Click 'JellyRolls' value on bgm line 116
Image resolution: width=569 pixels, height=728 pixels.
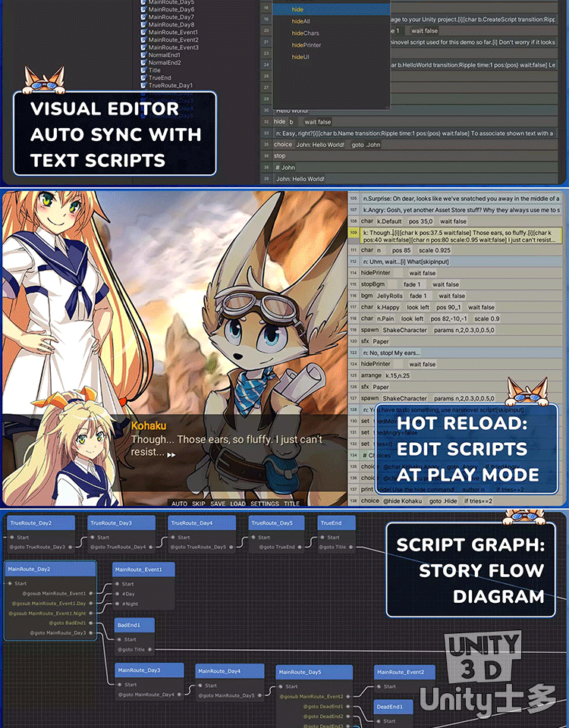pos(390,296)
